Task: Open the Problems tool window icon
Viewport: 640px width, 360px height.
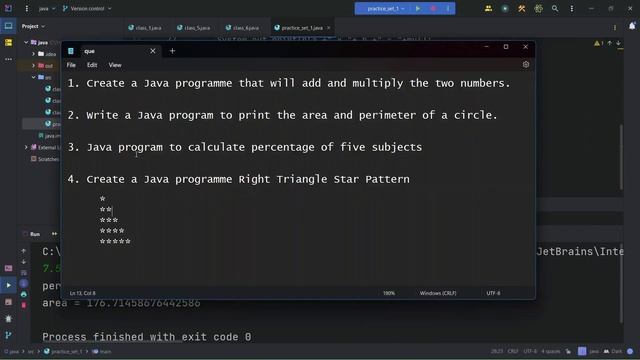Action: tap(8, 302)
